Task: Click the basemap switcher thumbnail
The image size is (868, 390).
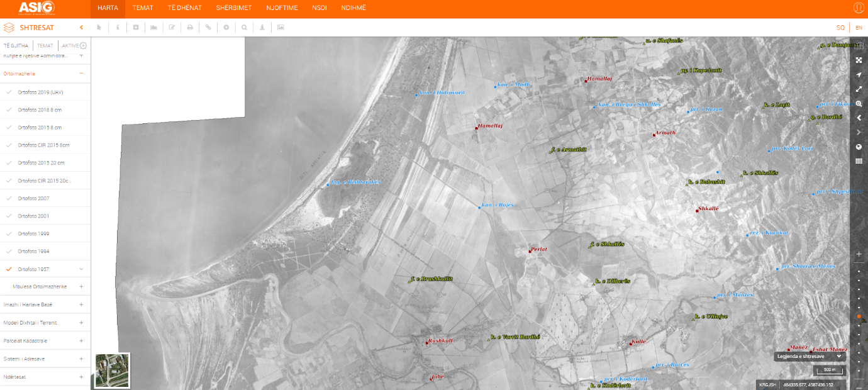Action: pyautogui.click(x=112, y=370)
